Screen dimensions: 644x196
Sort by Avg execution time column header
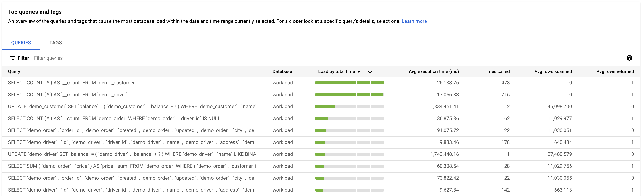point(434,71)
